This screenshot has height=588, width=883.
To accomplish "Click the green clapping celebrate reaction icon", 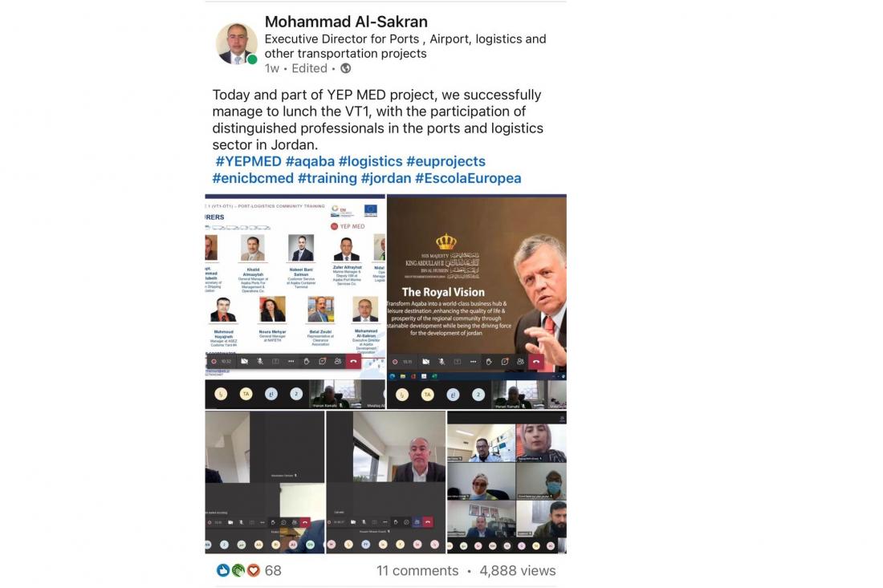I will point(238,570).
